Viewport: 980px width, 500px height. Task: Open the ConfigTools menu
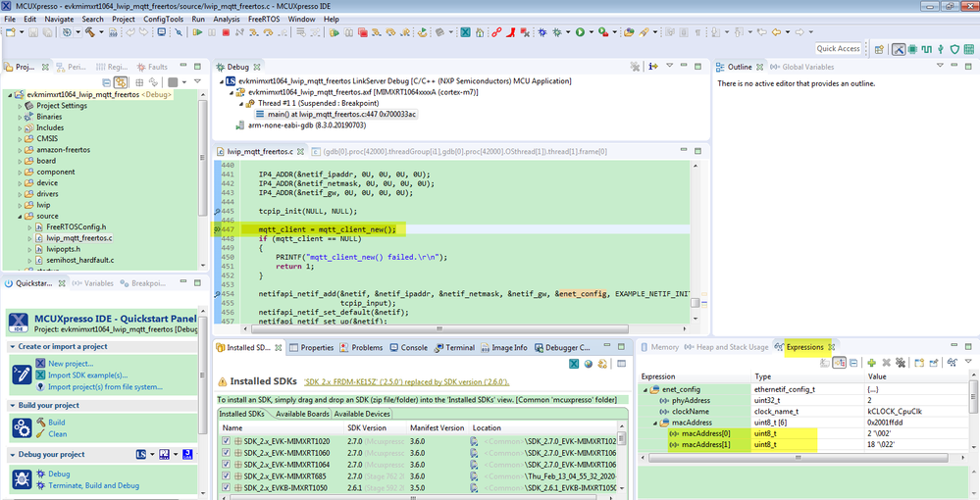163,19
